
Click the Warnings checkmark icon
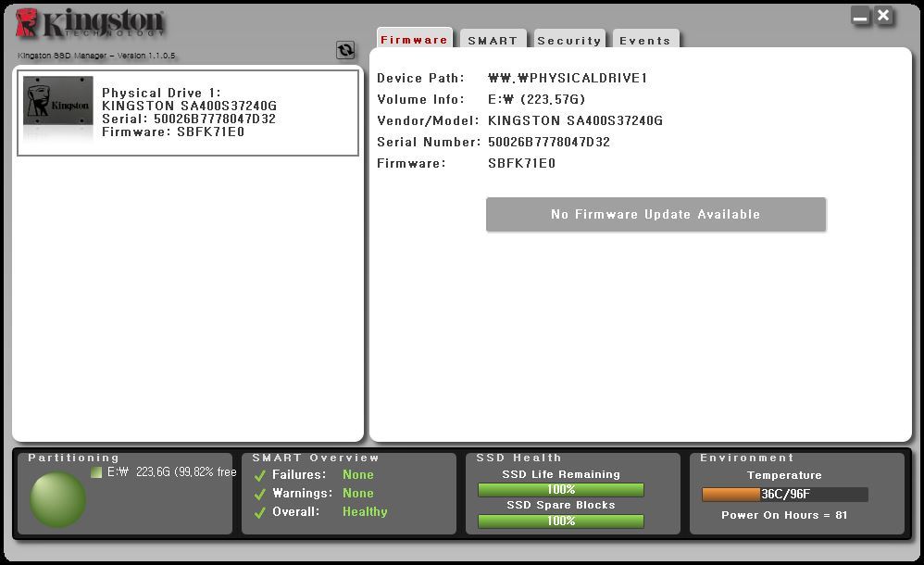pos(260,493)
